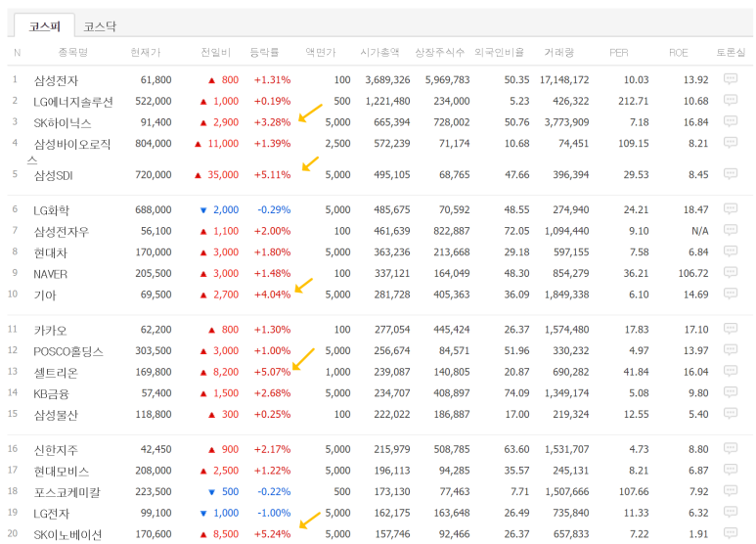Open discussion room icon for 카카오
756x544 pixels.
click(x=731, y=329)
